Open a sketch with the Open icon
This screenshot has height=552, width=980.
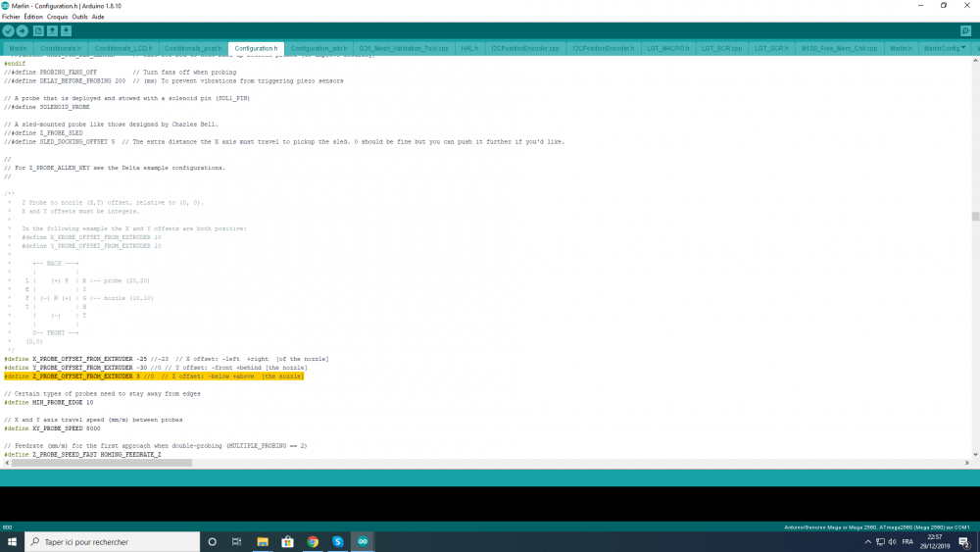point(52,30)
